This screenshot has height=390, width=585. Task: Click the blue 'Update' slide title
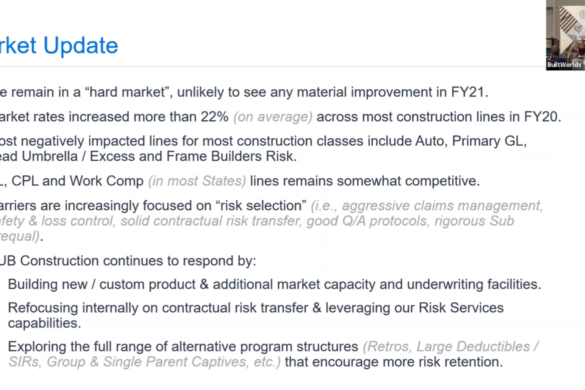pos(81,46)
